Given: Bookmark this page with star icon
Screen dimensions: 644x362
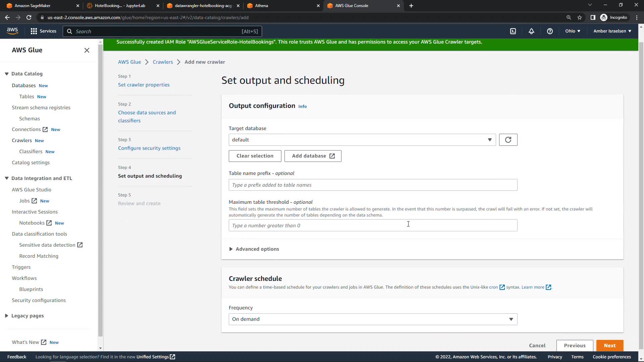Looking at the screenshot, I should [580, 17].
